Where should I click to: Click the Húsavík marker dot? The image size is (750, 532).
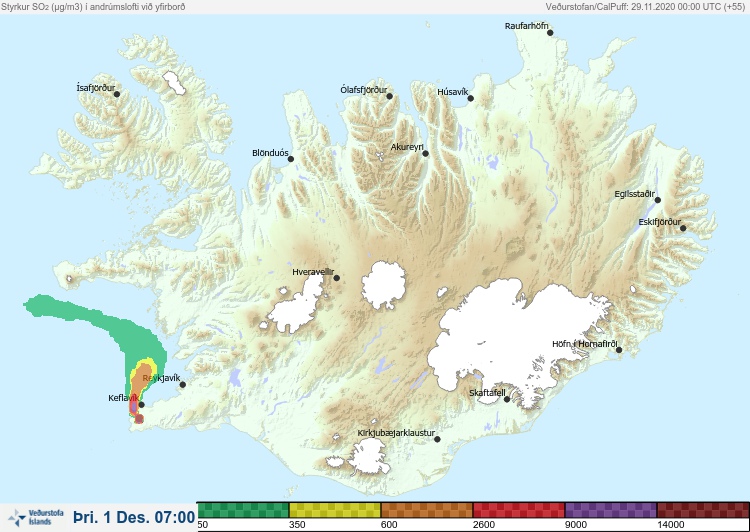click(x=471, y=98)
